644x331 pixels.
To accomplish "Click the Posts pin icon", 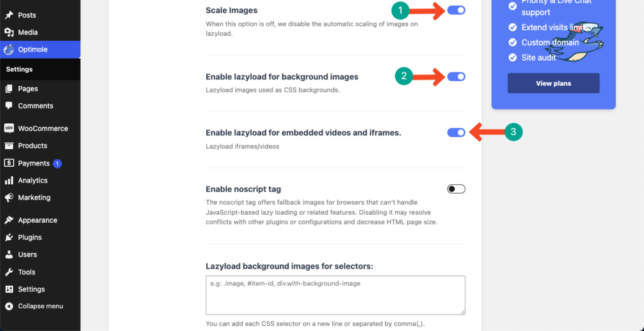I will [9, 15].
